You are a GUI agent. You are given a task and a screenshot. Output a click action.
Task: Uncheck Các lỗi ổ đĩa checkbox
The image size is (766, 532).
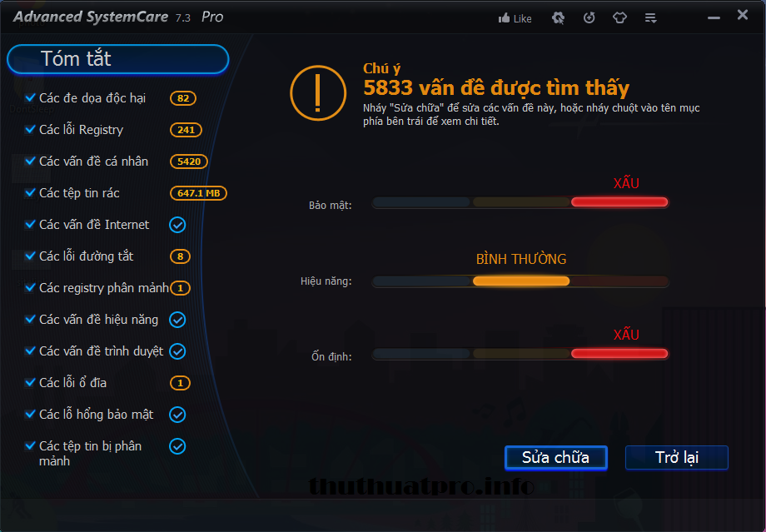[30, 382]
